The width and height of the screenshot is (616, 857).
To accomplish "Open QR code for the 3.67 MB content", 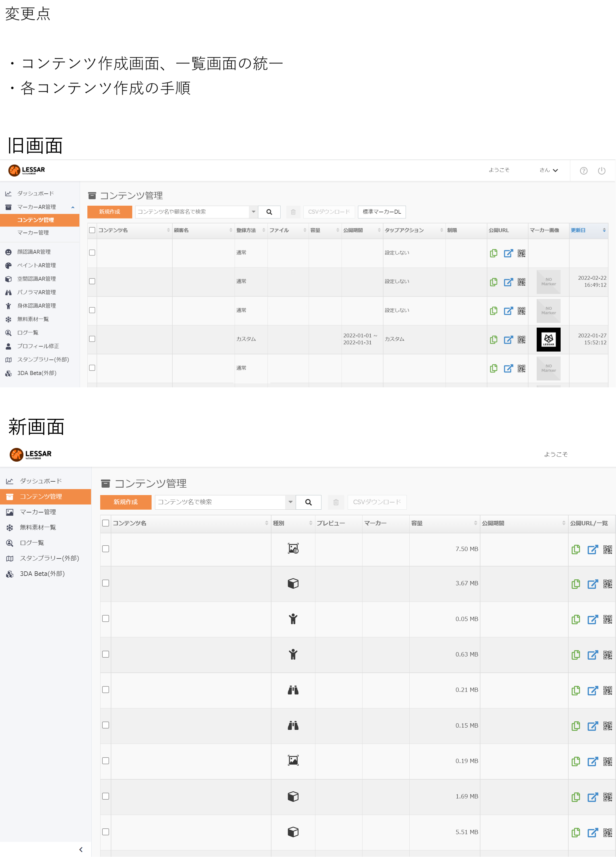I will tap(607, 584).
